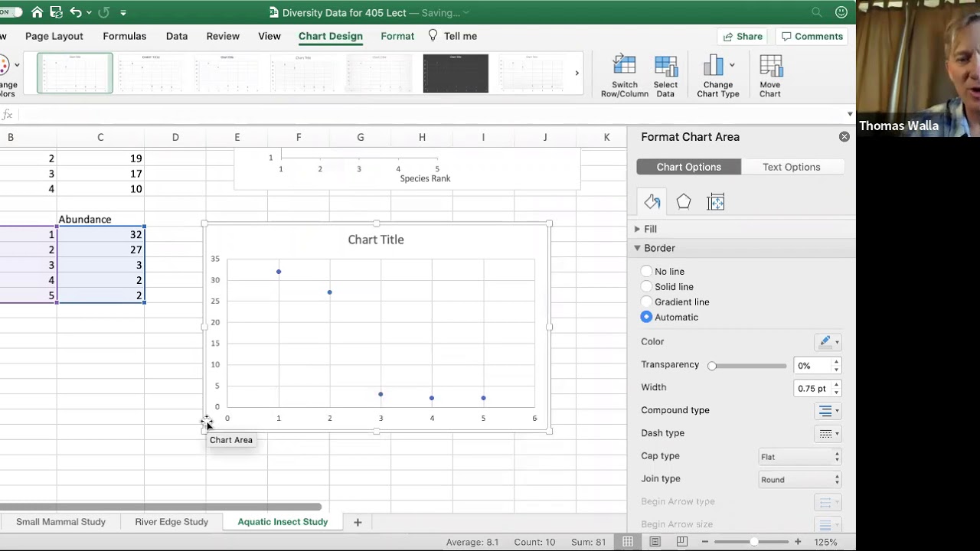Screen dimensions: 980x551
Task: Select the Automatic border radio button
Action: point(646,317)
